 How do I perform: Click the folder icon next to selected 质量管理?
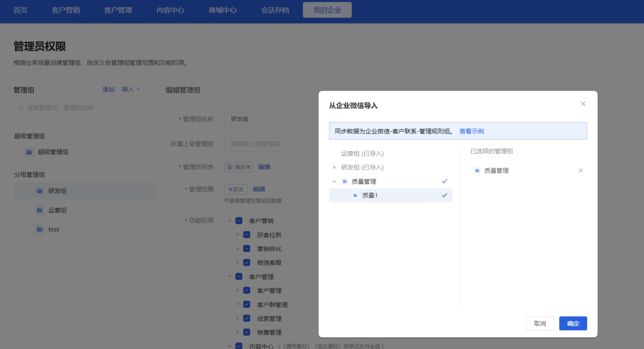(477, 171)
